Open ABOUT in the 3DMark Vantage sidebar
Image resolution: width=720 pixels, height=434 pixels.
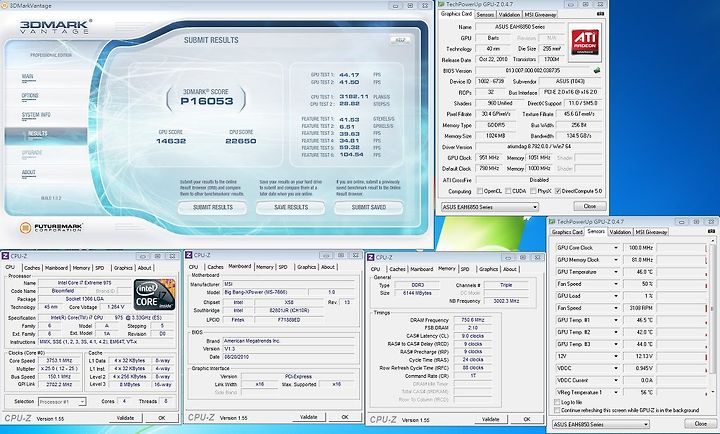pyautogui.click(x=28, y=172)
